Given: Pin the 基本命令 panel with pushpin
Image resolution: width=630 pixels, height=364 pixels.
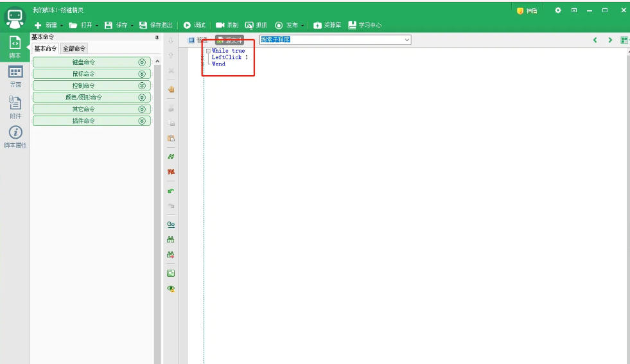Looking at the screenshot, I should click(x=157, y=37).
